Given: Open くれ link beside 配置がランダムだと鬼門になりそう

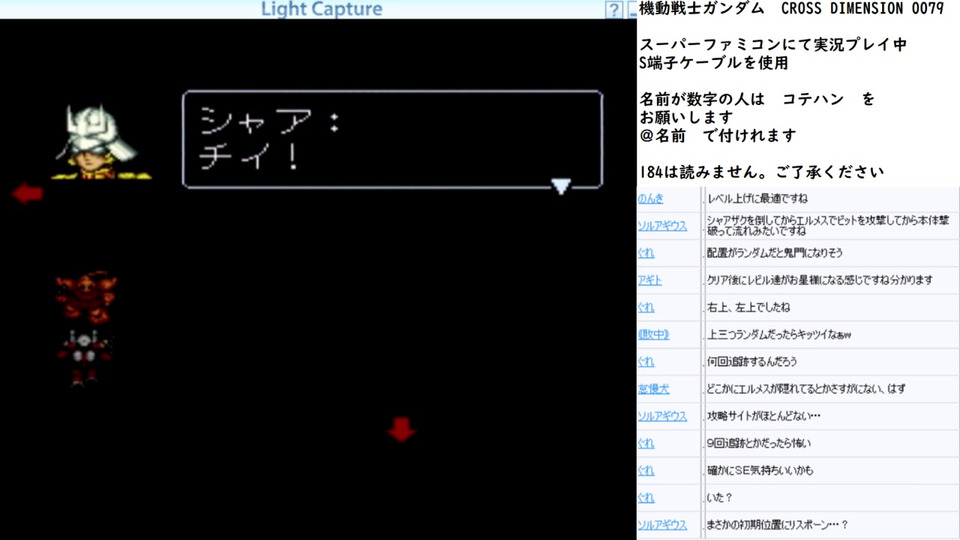Looking at the screenshot, I should (646, 253).
